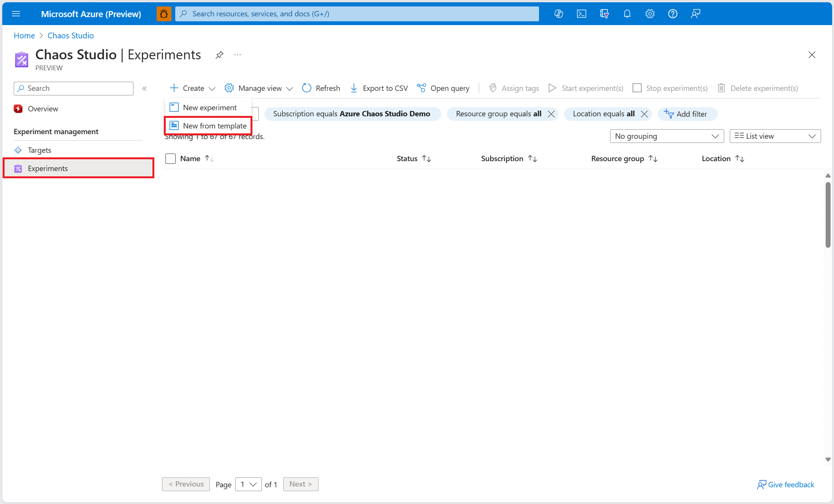834x504 pixels.
Task: Launch Cloud Shell
Action: (x=581, y=14)
